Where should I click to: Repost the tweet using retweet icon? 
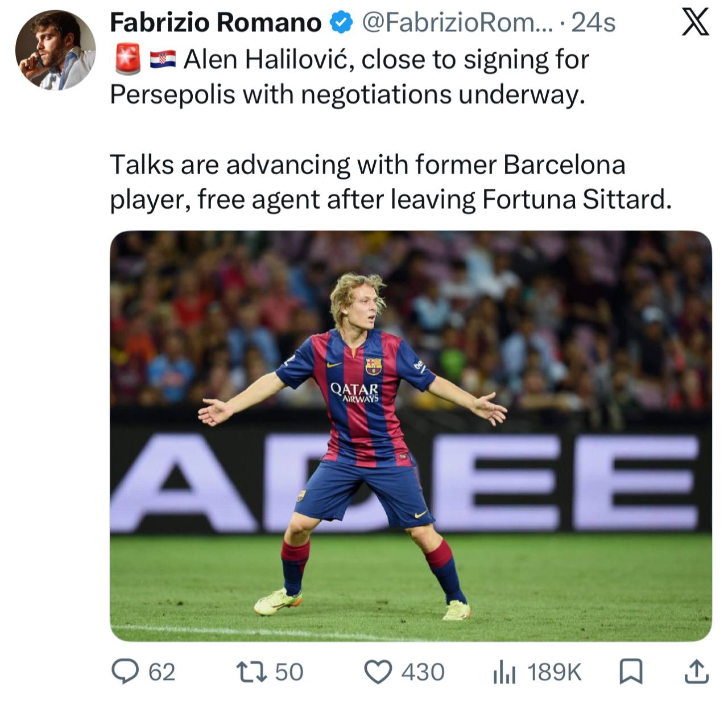click(x=251, y=672)
